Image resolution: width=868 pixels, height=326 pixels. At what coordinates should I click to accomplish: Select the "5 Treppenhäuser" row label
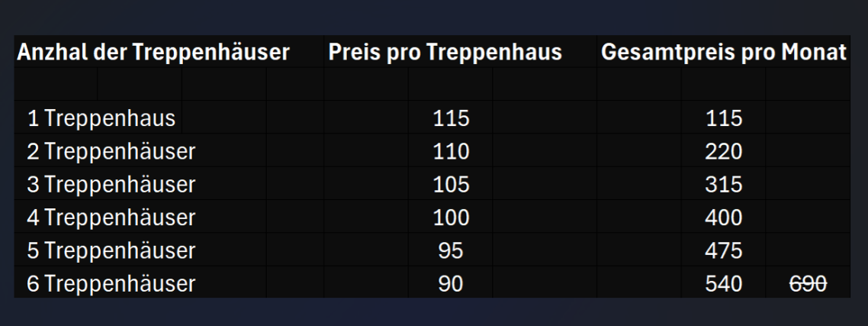111,250
